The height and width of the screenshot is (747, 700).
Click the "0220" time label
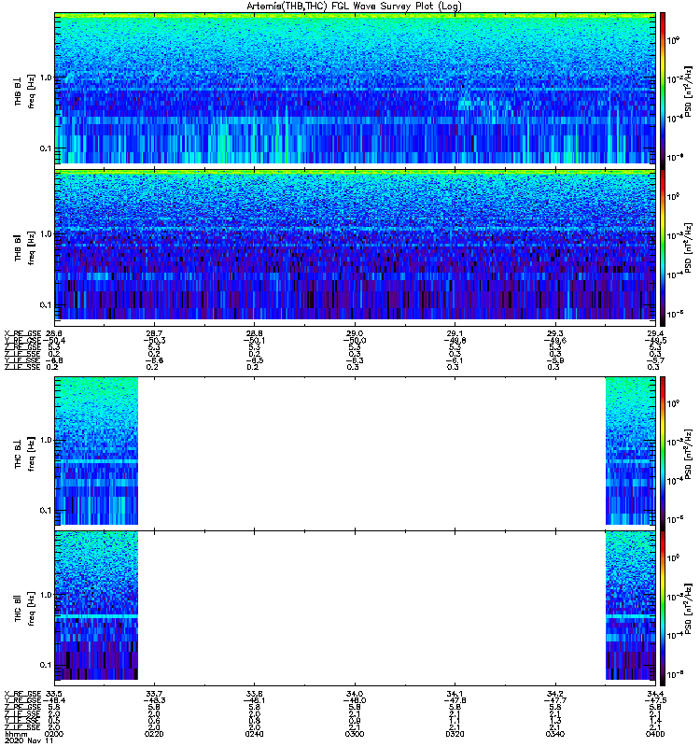[x=154, y=734]
